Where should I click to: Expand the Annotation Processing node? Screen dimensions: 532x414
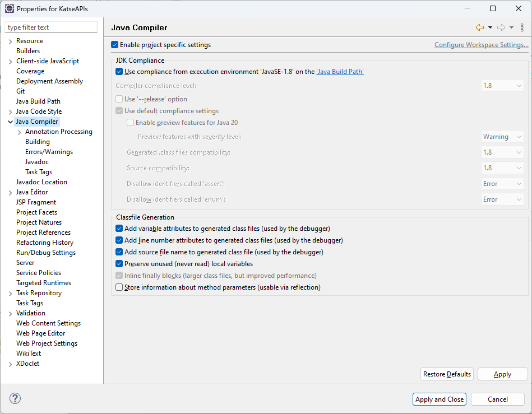(x=20, y=132)
